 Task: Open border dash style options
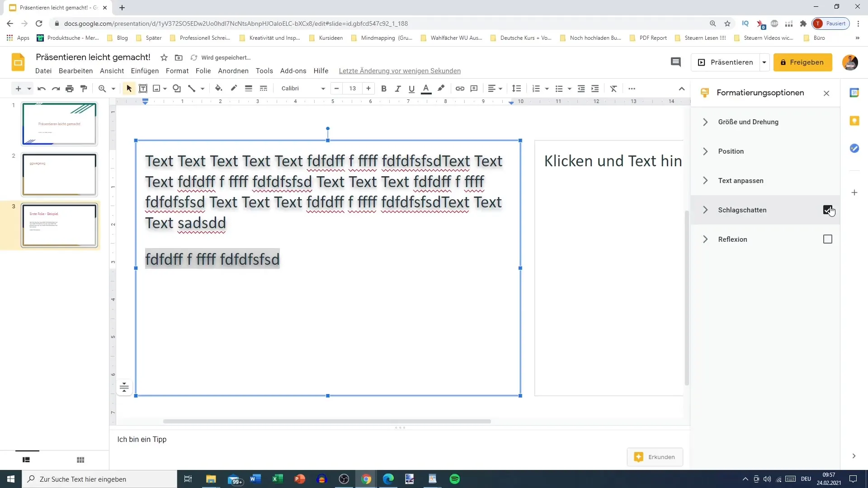[x=264, y=89]
